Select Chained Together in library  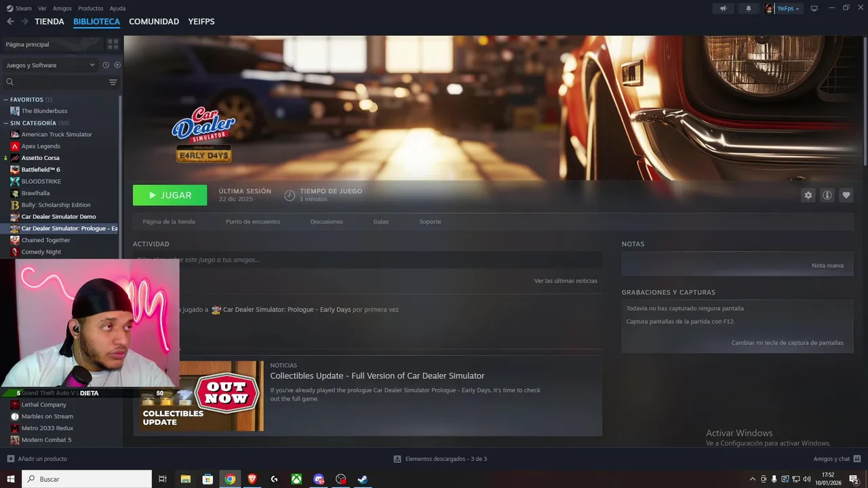[45, 240]
